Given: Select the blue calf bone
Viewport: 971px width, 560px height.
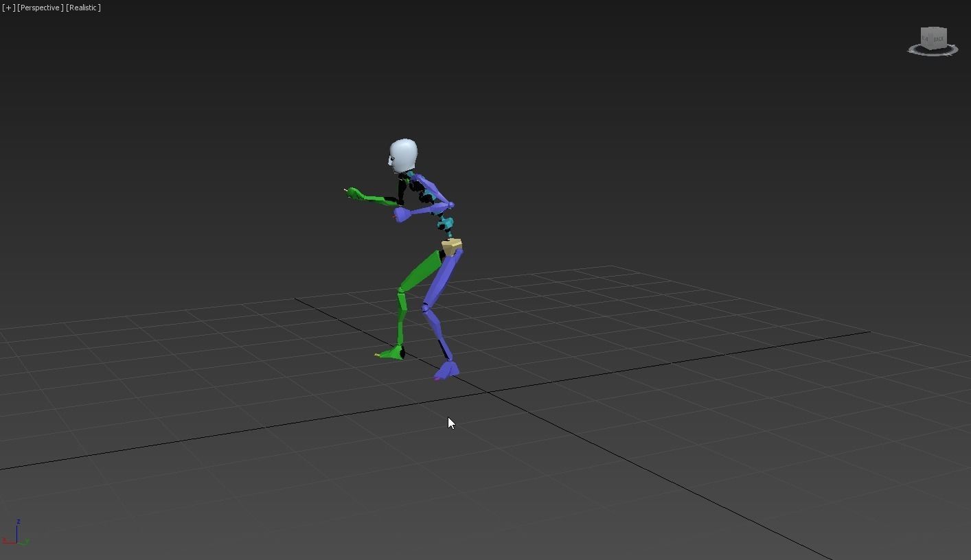Looking at the screenshot, I should (437, 333).
